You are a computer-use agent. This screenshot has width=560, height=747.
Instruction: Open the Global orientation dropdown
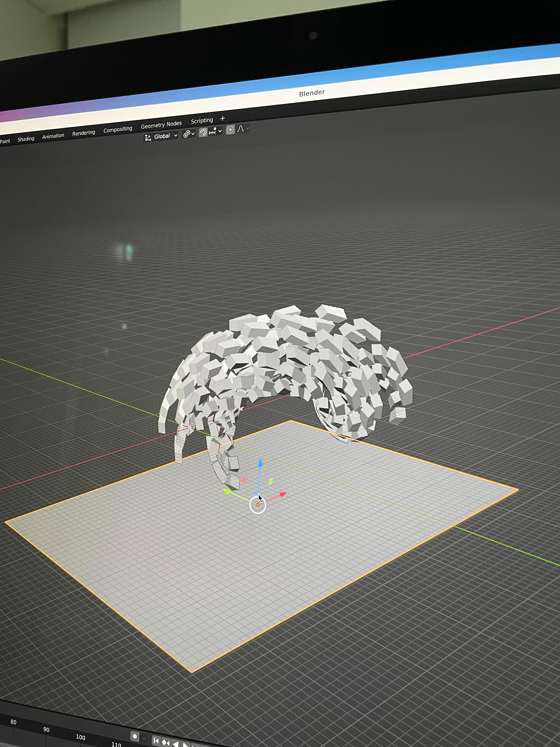pos(165,136)
